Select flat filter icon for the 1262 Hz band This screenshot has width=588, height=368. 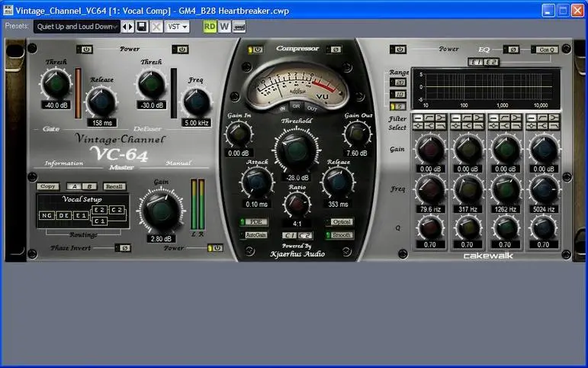pyautogui.click(x=493, y=118)
